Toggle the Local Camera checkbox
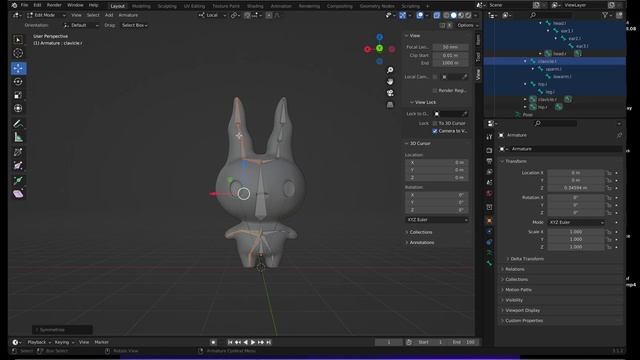 coord(435,77)
